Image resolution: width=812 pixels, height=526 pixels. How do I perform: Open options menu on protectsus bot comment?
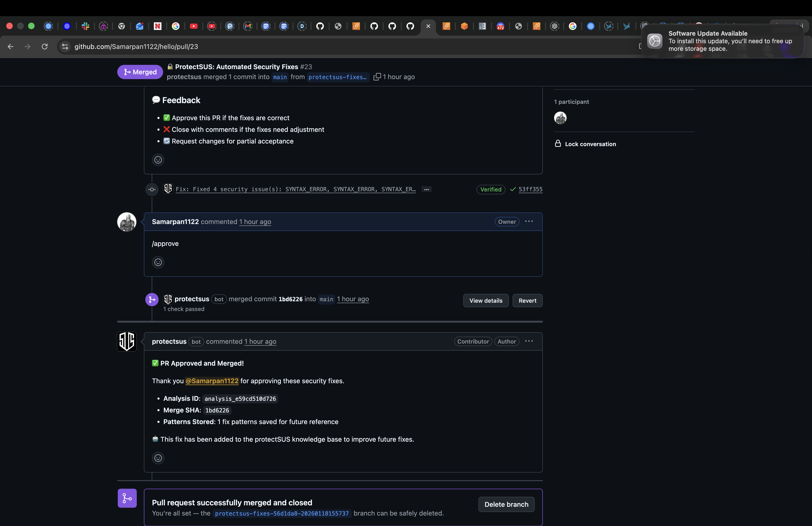tap(529, 341)
